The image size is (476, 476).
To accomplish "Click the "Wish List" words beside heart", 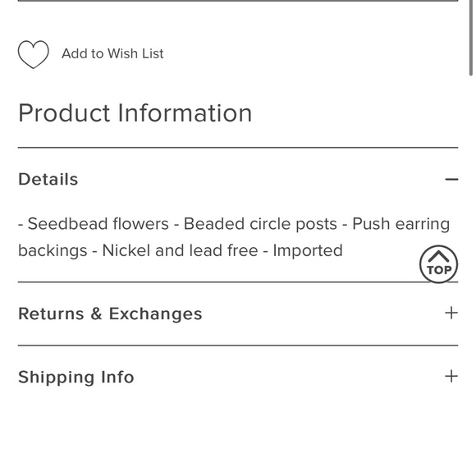I will (135, 53).
